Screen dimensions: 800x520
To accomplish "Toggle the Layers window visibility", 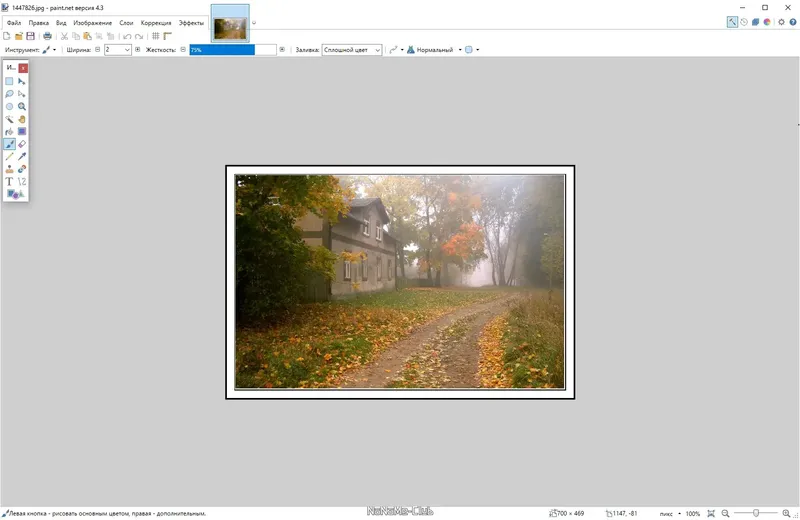I will coord(756,22).
